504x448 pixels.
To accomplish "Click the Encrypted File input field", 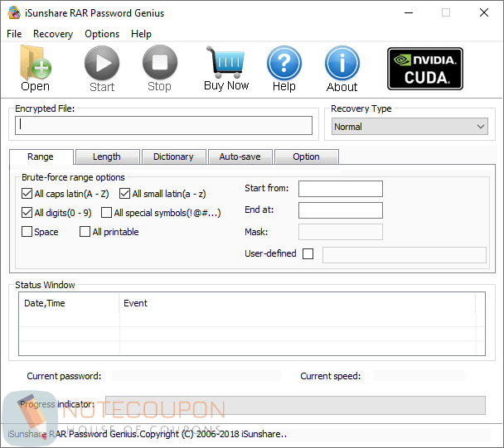I will (163, 125).
